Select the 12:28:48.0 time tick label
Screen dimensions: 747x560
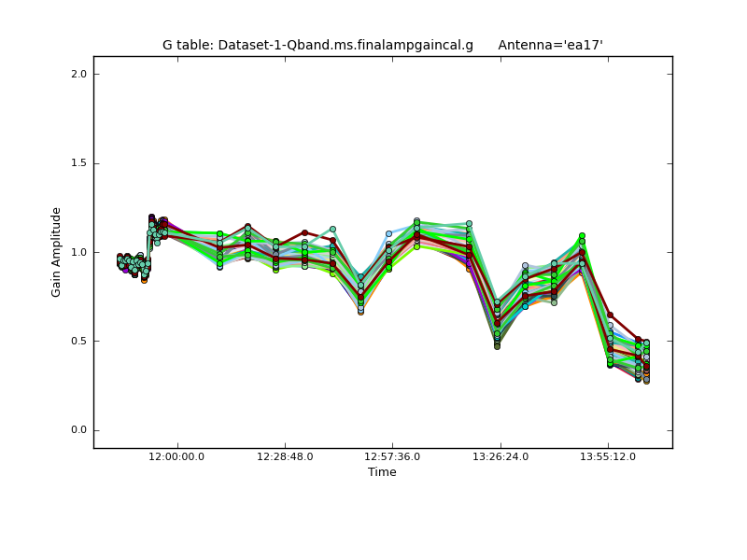[285, 457]
